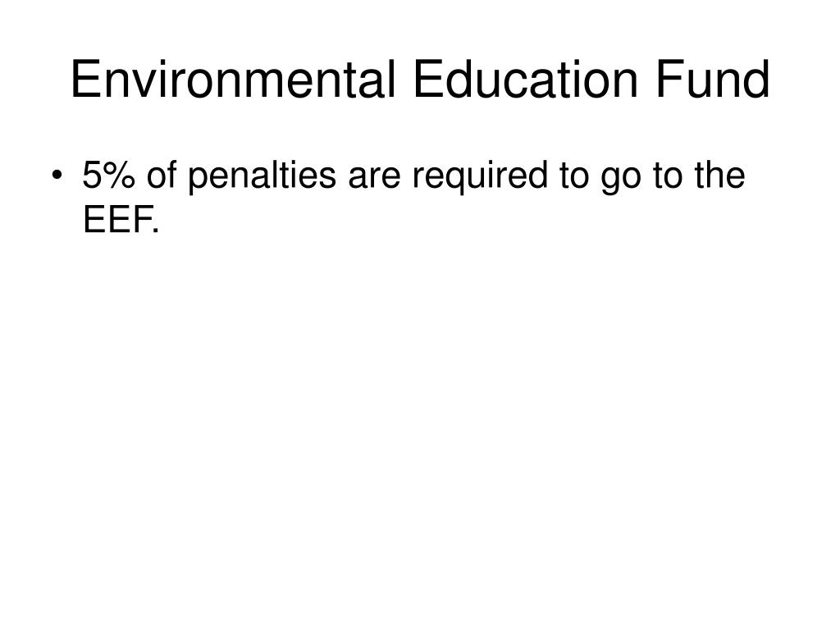Click the capital "E" starting "Environmental"
Screen dimensions: 840x630
(84, 80)
